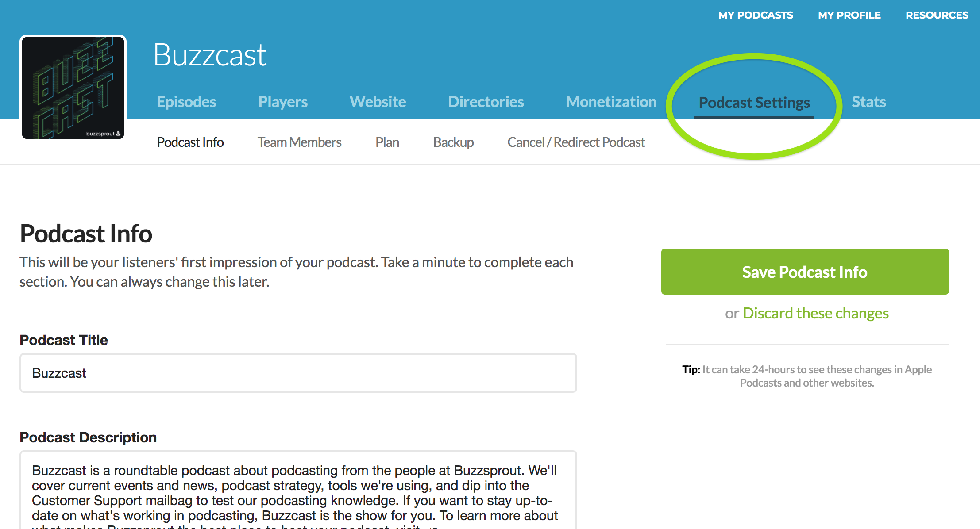The image size is (980, 529).
Task: Go to Cancel / Redirect Podcast
Action: 576,142
